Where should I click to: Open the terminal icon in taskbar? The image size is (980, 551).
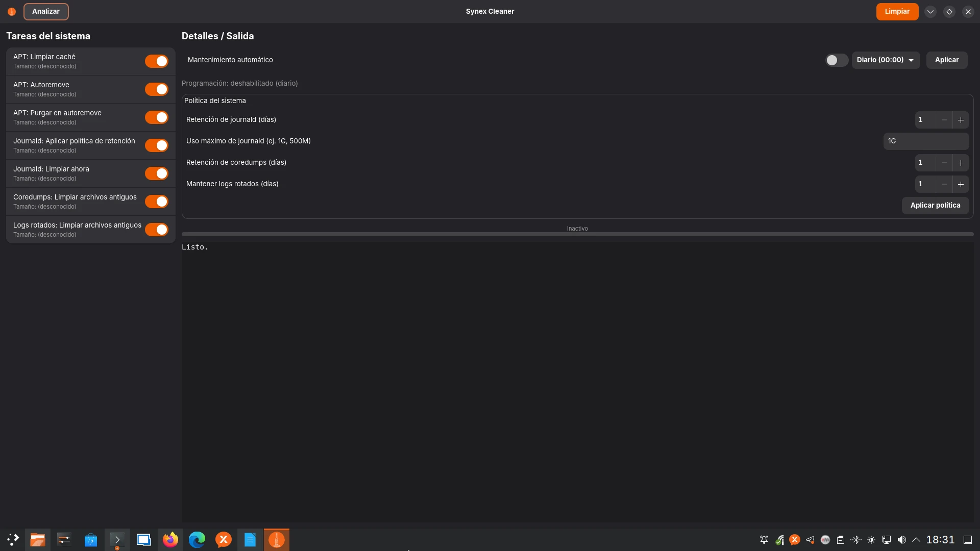click(117, 540)
